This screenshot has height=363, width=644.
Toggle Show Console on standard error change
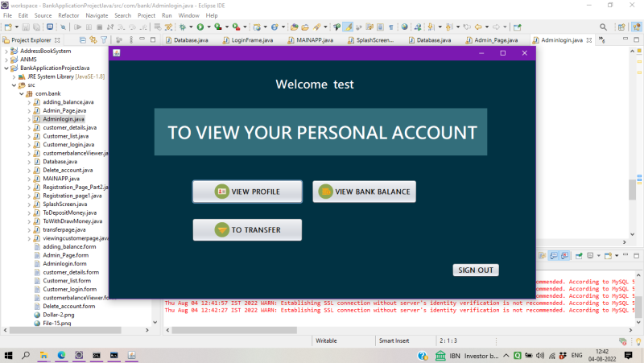point(565,256)
